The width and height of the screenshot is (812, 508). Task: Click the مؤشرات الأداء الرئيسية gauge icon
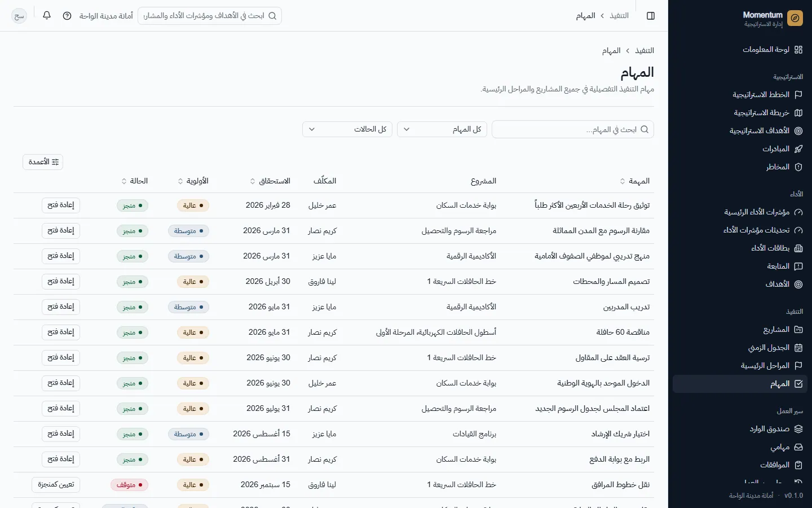tap(798, 212)
